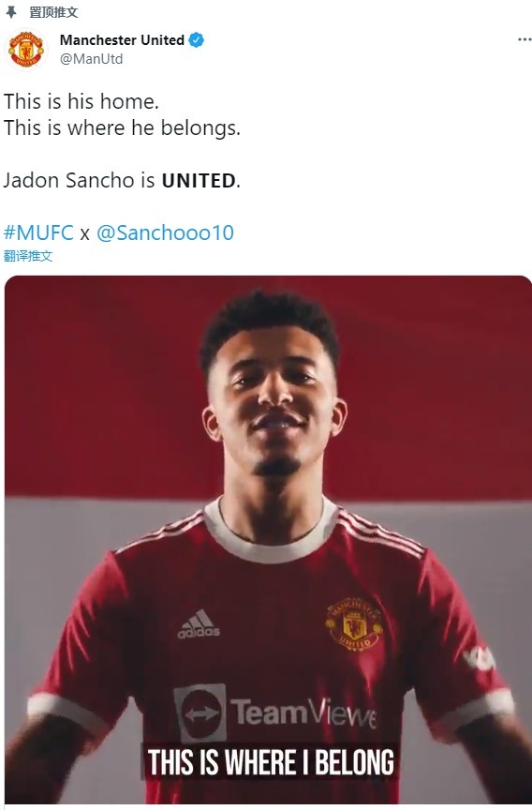Click the Adidas logo on the shirt

[x=199, y=624]
